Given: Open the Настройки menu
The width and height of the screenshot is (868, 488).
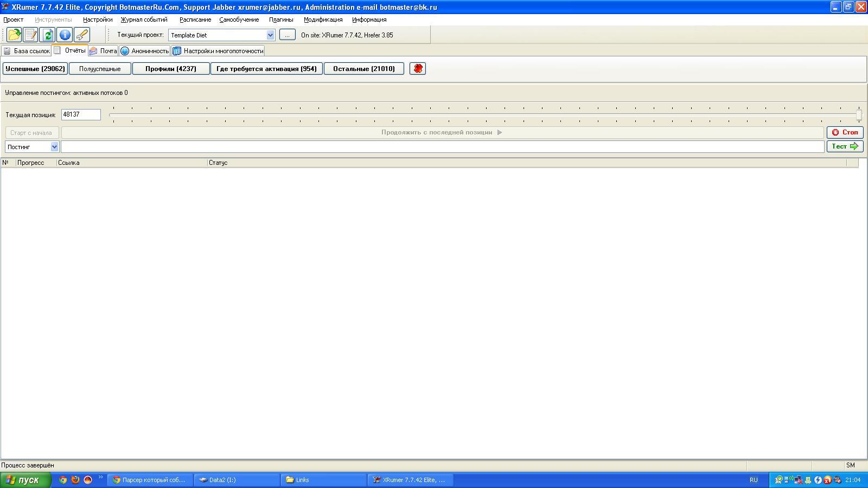Looking at the screenshot, I should pos(98,20).
